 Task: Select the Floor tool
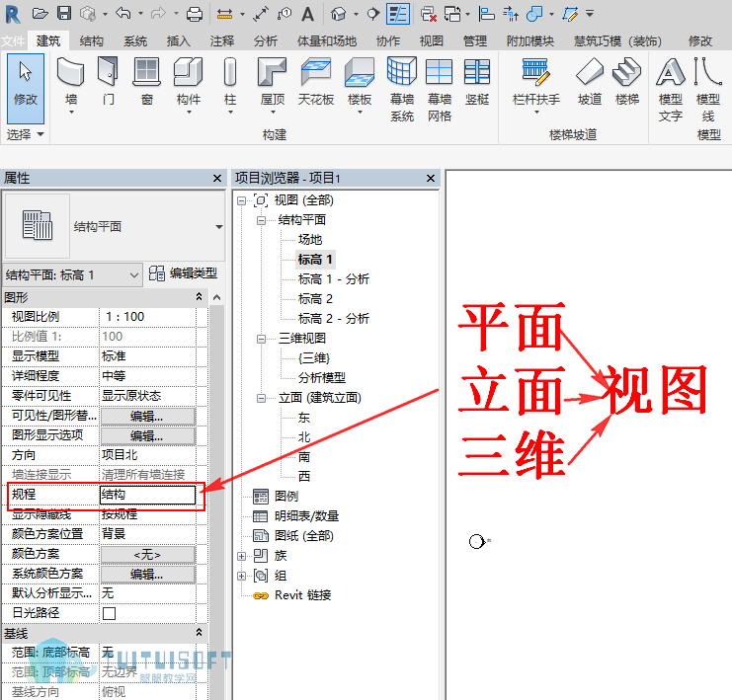360,85
